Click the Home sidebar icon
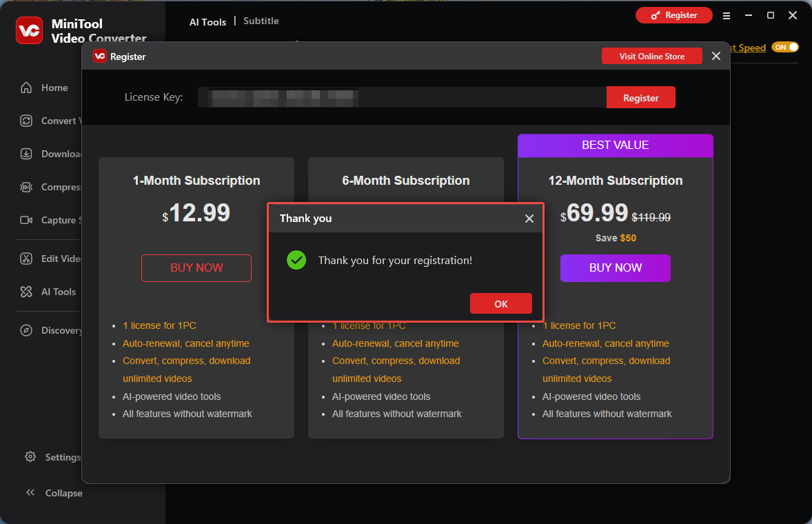 click(x=26, y=88)
